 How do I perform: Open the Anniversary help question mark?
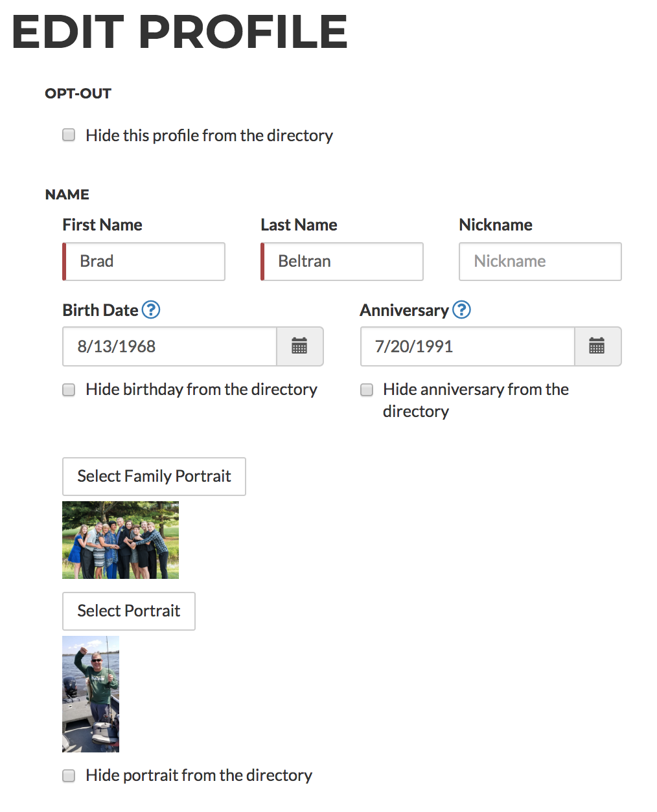[x=461, y=310]
